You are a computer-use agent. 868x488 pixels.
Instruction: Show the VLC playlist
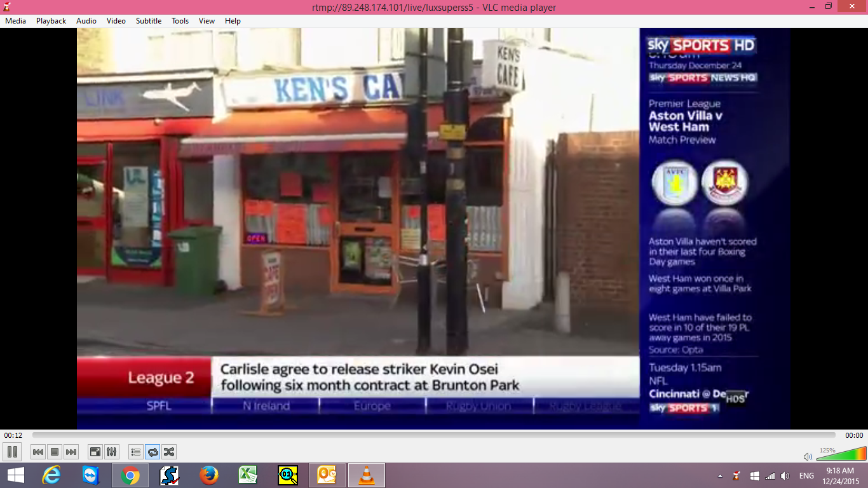point(136,452)
